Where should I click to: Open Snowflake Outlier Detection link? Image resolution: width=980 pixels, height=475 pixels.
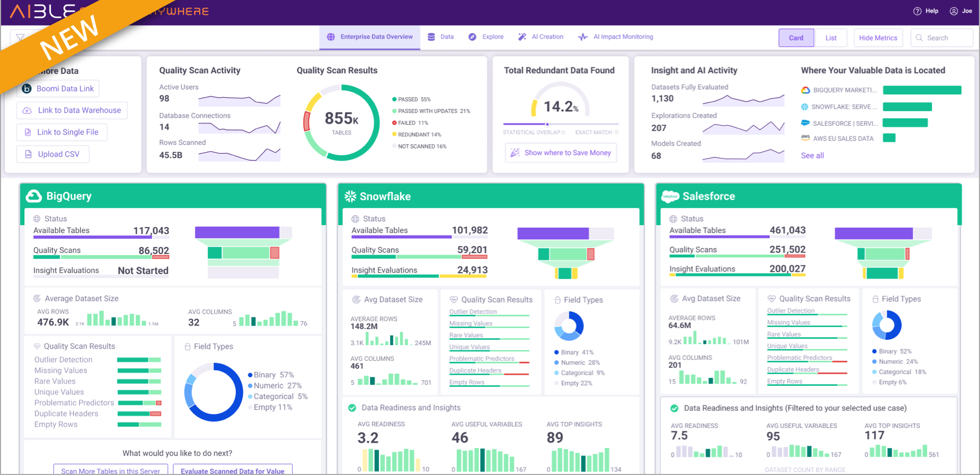(473, 312)
